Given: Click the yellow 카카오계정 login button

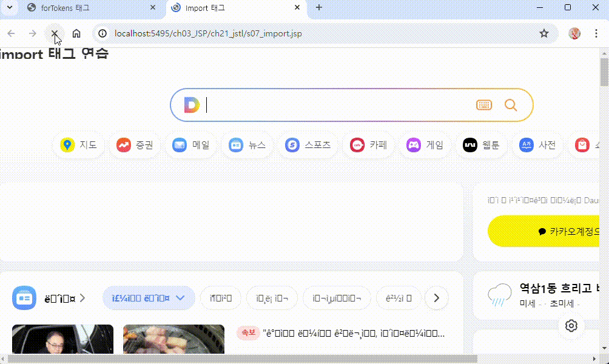Looking at the screenshot, I should [543, 231].
